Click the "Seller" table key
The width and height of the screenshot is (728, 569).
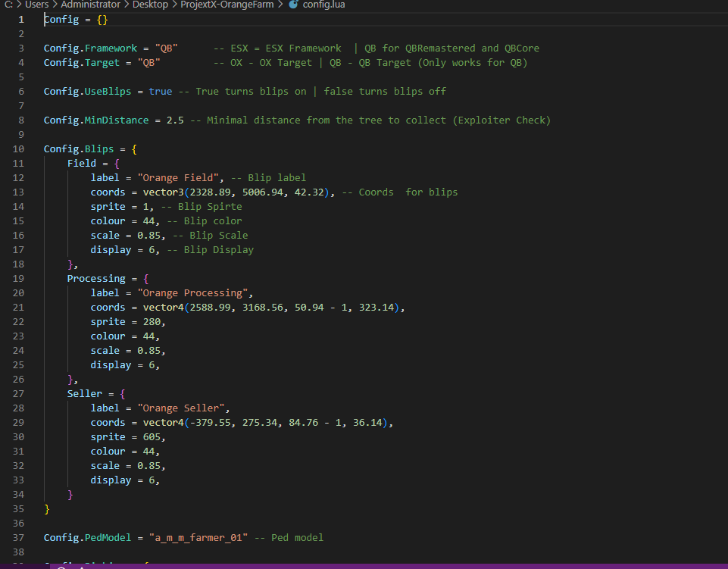point(85,394)
